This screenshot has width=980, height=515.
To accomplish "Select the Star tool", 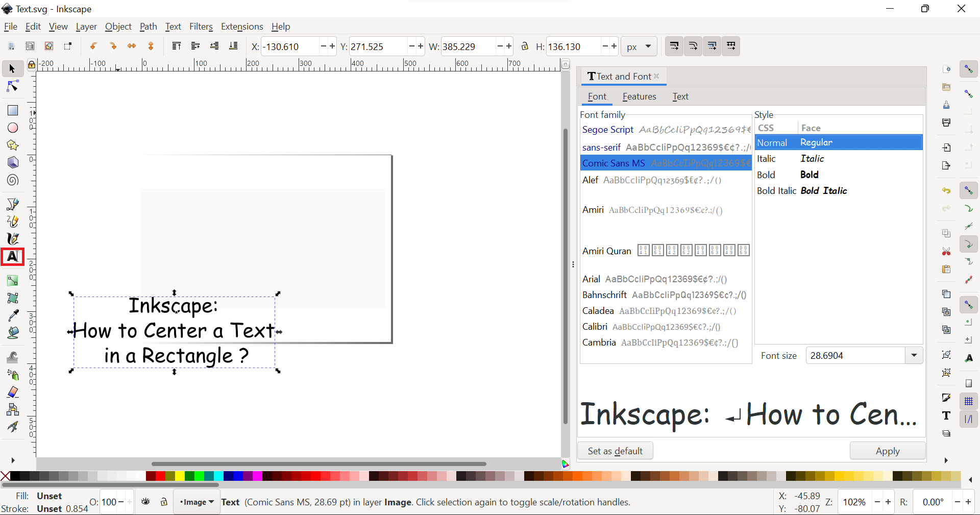I will [x=12, y=145].
